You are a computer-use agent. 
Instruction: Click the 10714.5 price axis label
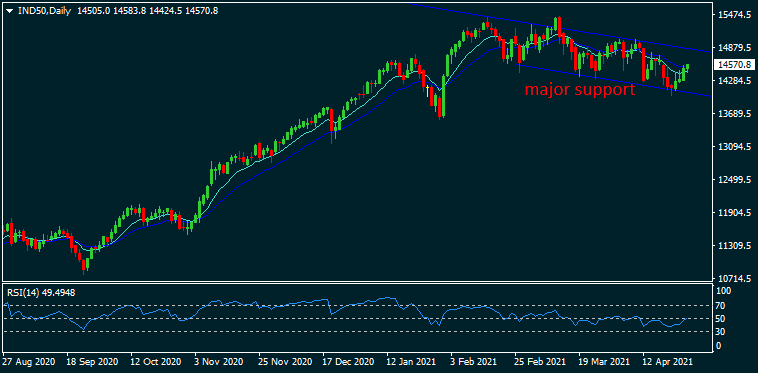pos(734,279)
